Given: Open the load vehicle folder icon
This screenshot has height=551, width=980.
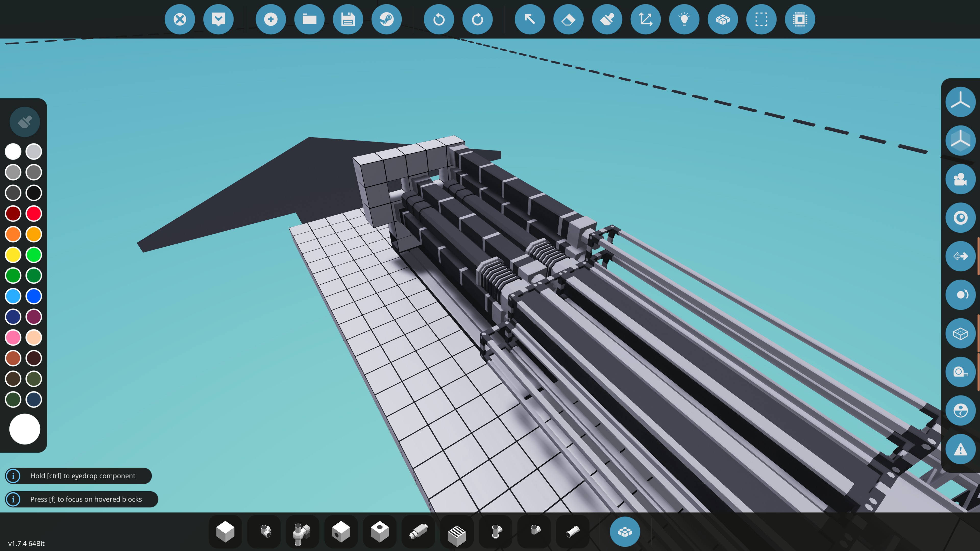Looking at the screenshot, I should coord(309,19).
